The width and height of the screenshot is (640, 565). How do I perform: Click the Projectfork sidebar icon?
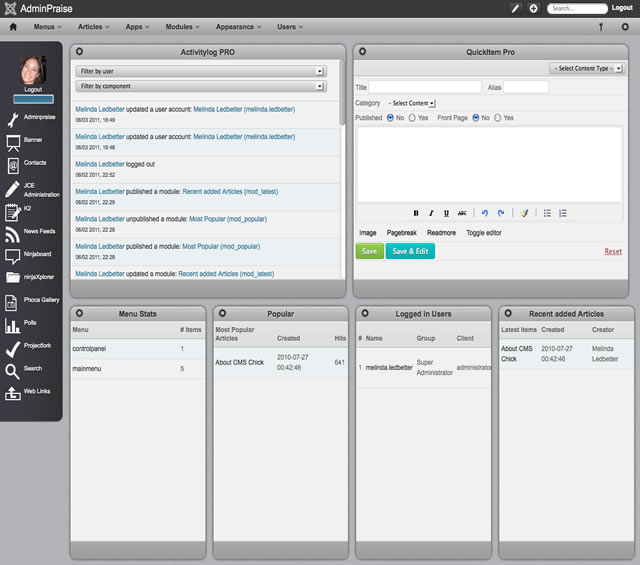(x=13, y=346)
